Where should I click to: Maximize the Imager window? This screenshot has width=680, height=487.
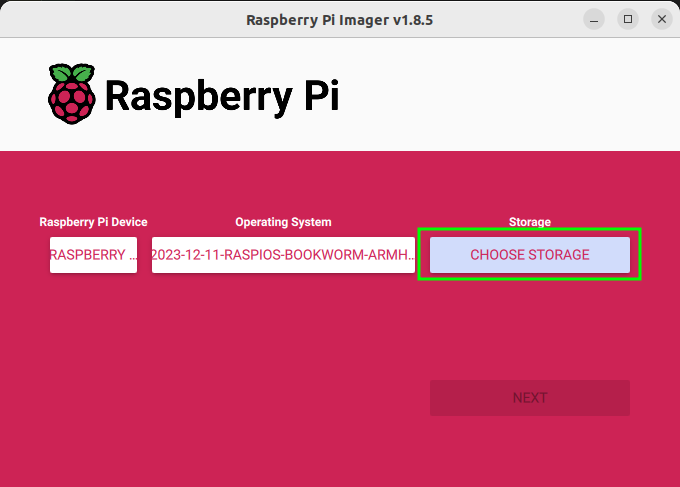pos(627,19)
